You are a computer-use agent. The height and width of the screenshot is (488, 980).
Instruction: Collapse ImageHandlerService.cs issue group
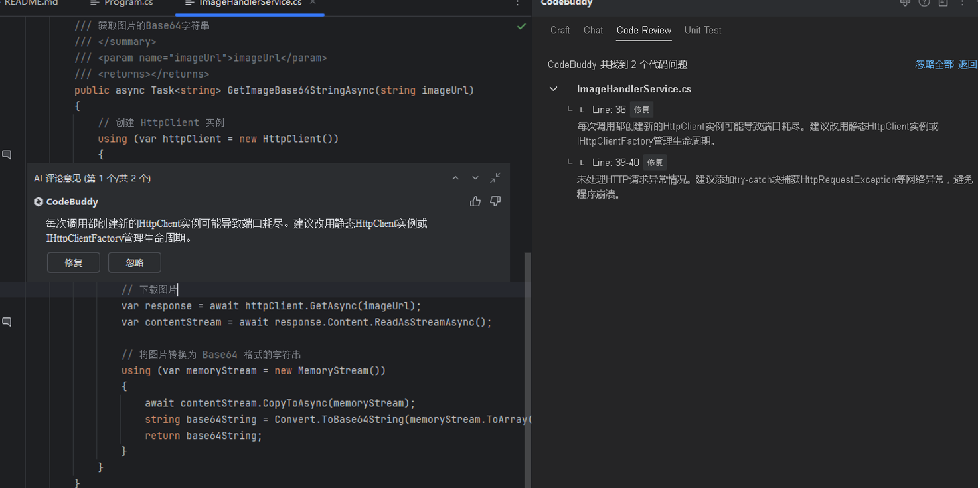click(554, 89)
